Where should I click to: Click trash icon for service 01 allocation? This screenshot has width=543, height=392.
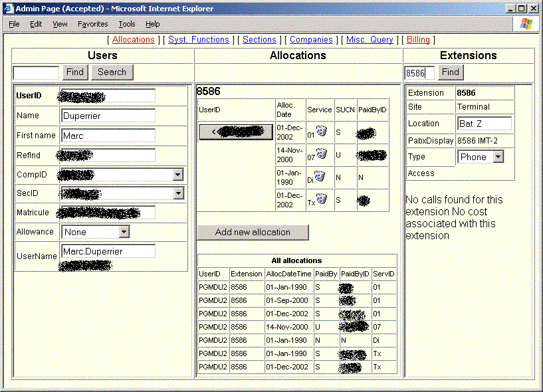coord(322,132)
